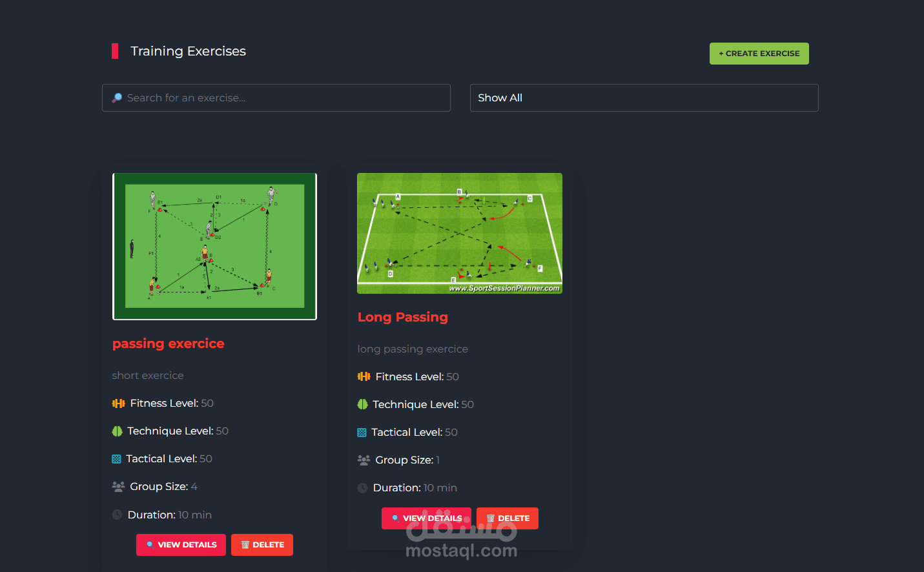Screen dimensions: 924x572
Task: Click the Duration clock icon in Long Passing
Action: (363, 488)
